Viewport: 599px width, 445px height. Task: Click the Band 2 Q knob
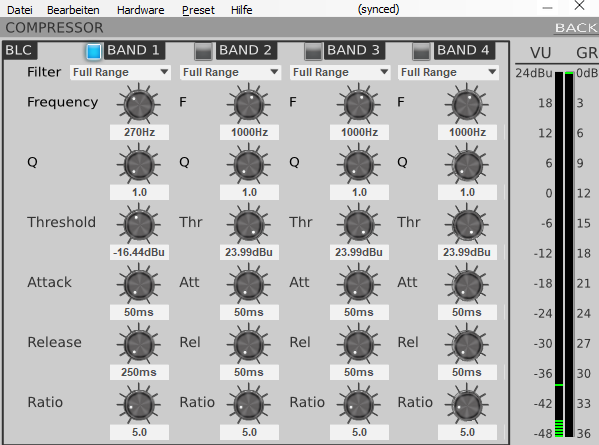[249, 164]
